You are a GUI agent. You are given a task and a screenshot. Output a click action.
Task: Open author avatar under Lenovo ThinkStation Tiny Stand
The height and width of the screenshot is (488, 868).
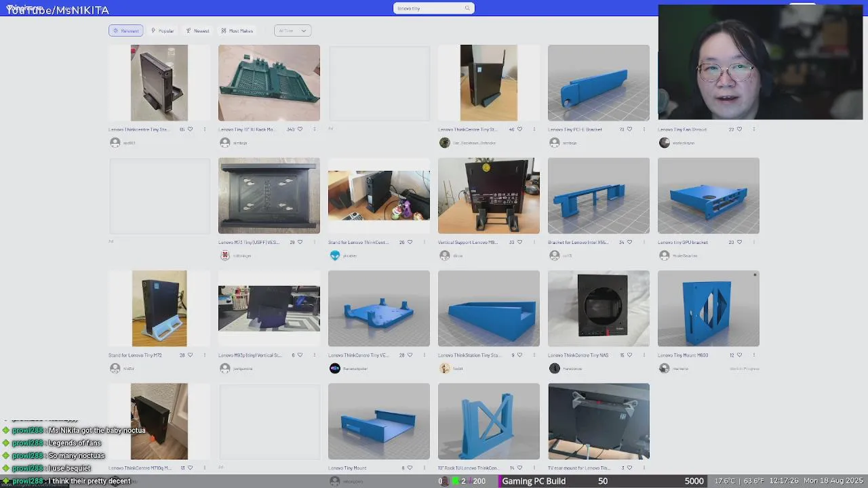pos(445,368)
